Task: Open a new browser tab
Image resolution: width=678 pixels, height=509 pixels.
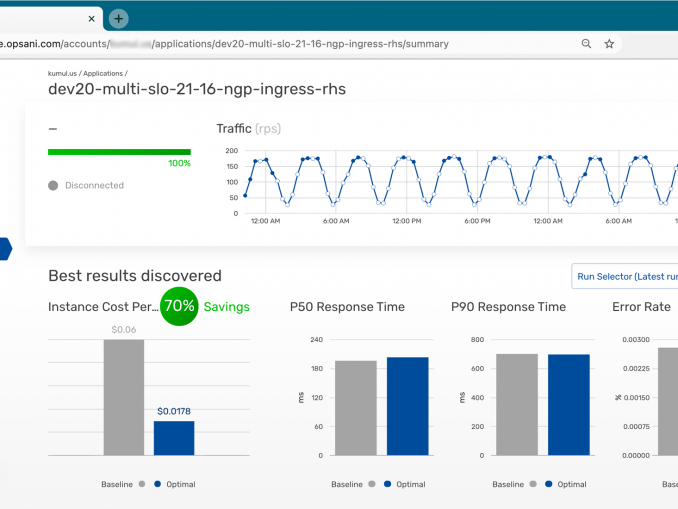Action: tap(119, 19)
